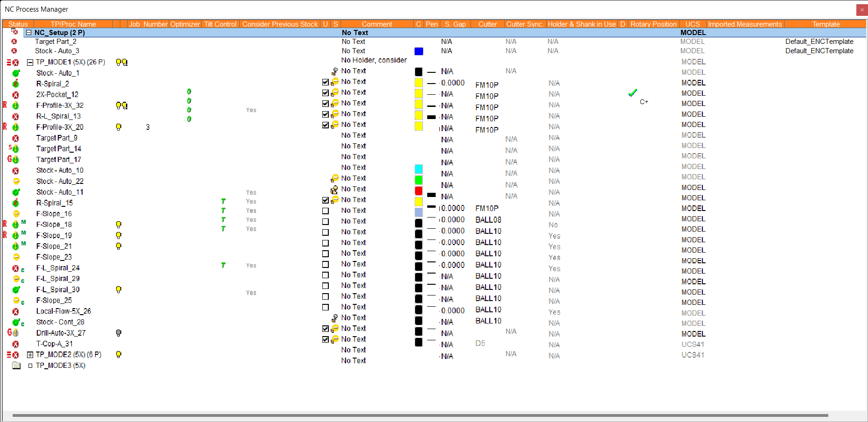Collapse the NC_Setup tree node
The width and height of the screenshot is (868, 422).
pos(29,33)
